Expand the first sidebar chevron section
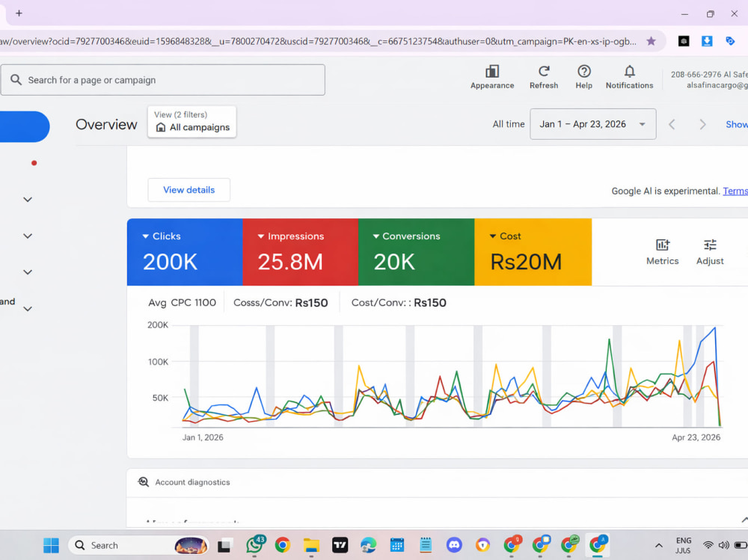The width and height of the screenshot is (748, 560). 28,200
